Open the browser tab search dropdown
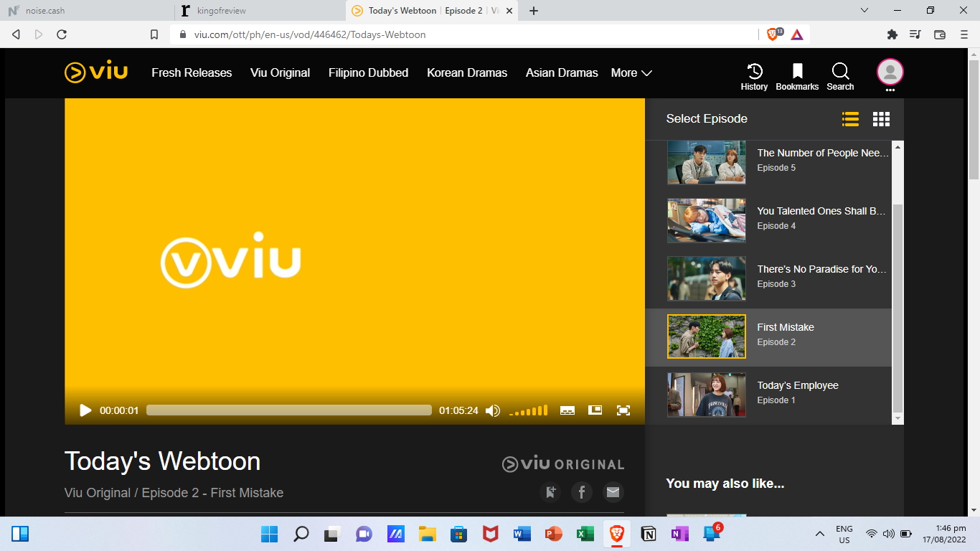This screenshot has height=551, width=980. pyautogui.click(x=864, y=10)
